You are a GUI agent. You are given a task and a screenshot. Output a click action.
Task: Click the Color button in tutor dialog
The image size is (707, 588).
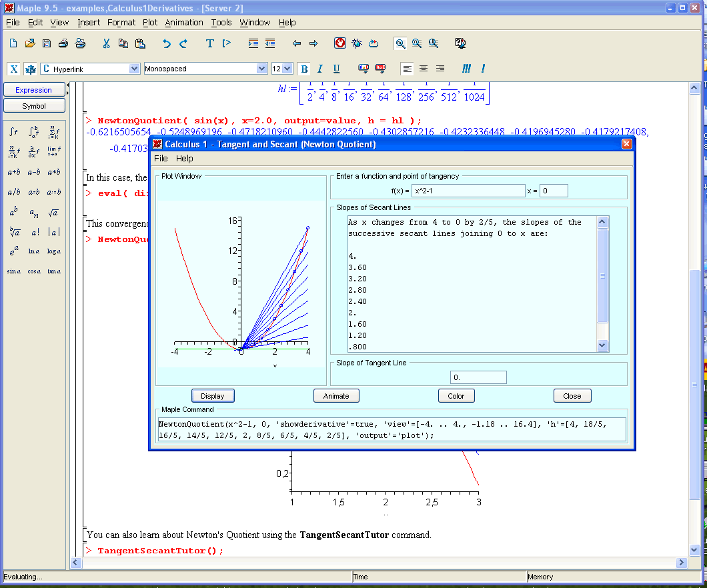pyautogui.click(x=456, y=396)
